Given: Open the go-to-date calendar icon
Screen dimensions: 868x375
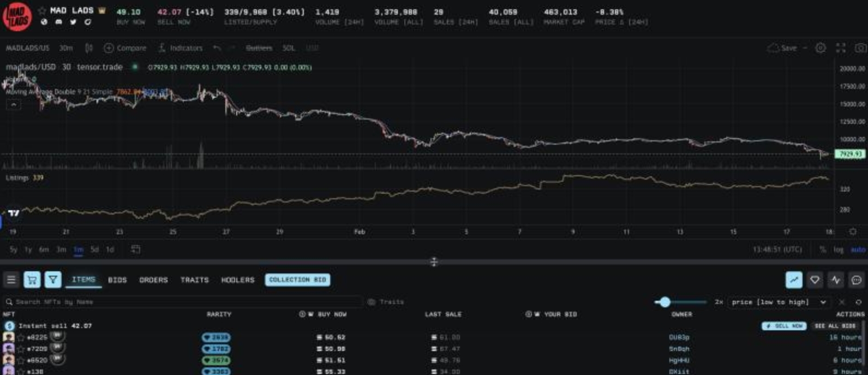Looking at the screenshot, I should point(136,249).
